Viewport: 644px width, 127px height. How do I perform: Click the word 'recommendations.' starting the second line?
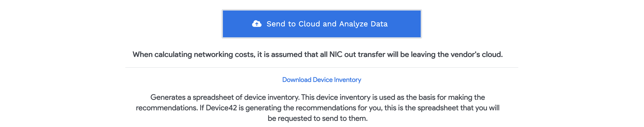(x=167, y=108)
